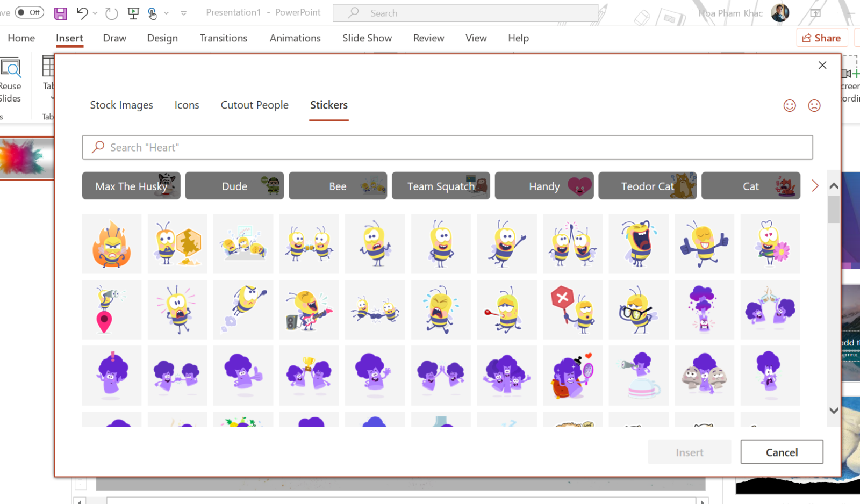Send positive feedback with the smiley icon
The image size is (860, 504).
coord(790,105)
